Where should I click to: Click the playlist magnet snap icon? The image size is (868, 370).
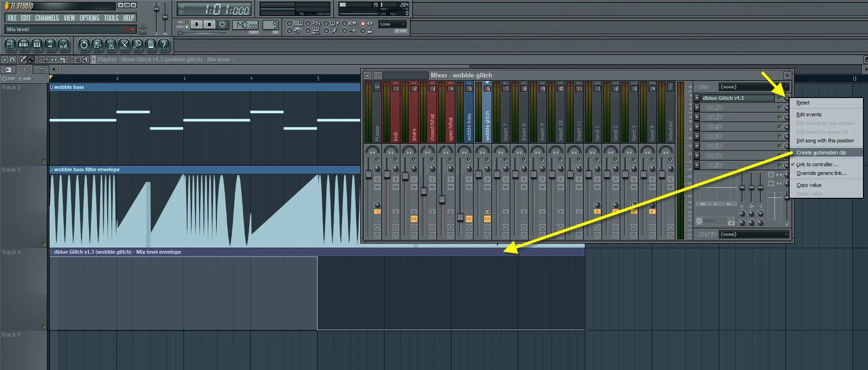(12, 60)
